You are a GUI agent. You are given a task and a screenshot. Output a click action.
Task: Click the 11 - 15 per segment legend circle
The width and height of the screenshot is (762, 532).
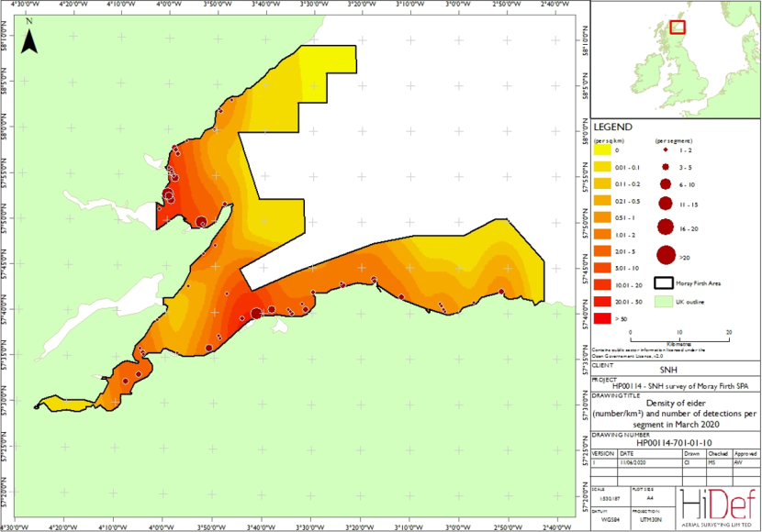click(x=666, y=204)
